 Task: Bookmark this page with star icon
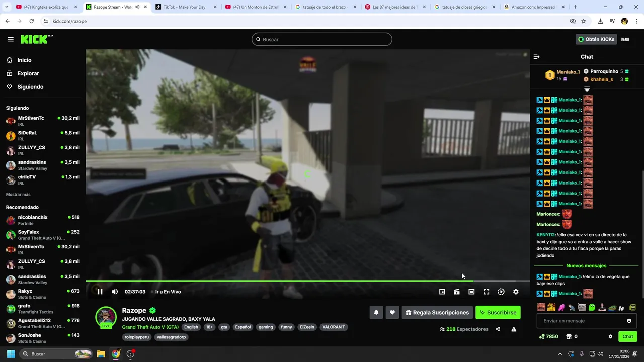(x=584, y=21)
